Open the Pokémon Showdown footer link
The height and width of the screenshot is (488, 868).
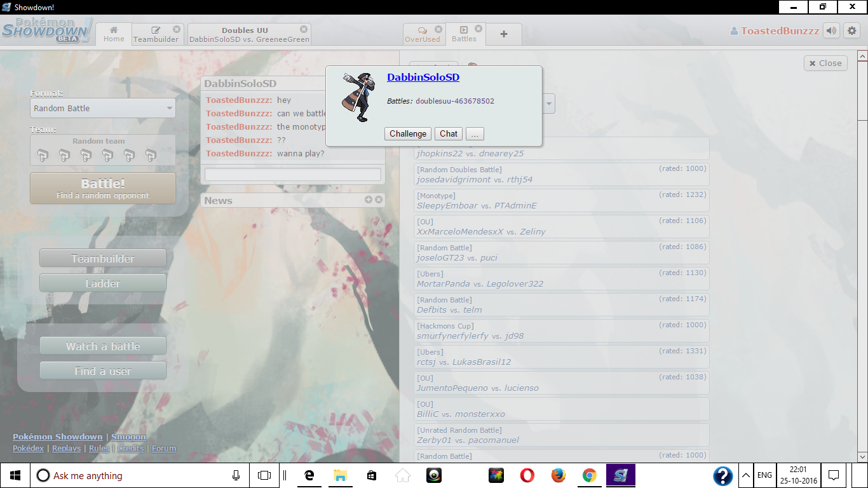pyautogui.click(x=57, y=437)
